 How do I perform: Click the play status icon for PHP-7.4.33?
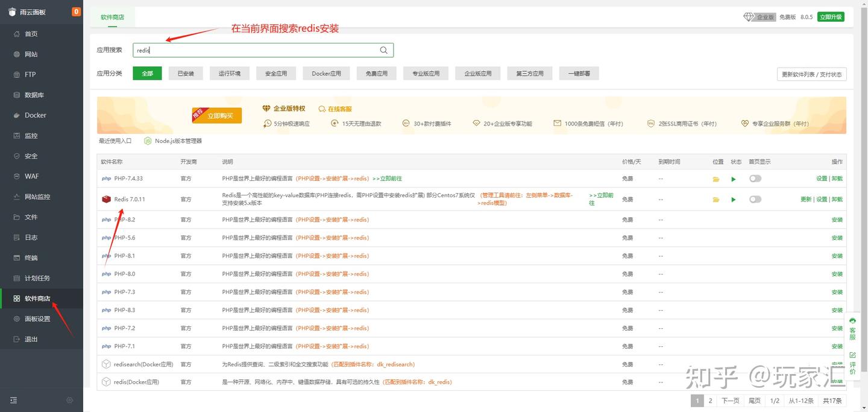734,179
